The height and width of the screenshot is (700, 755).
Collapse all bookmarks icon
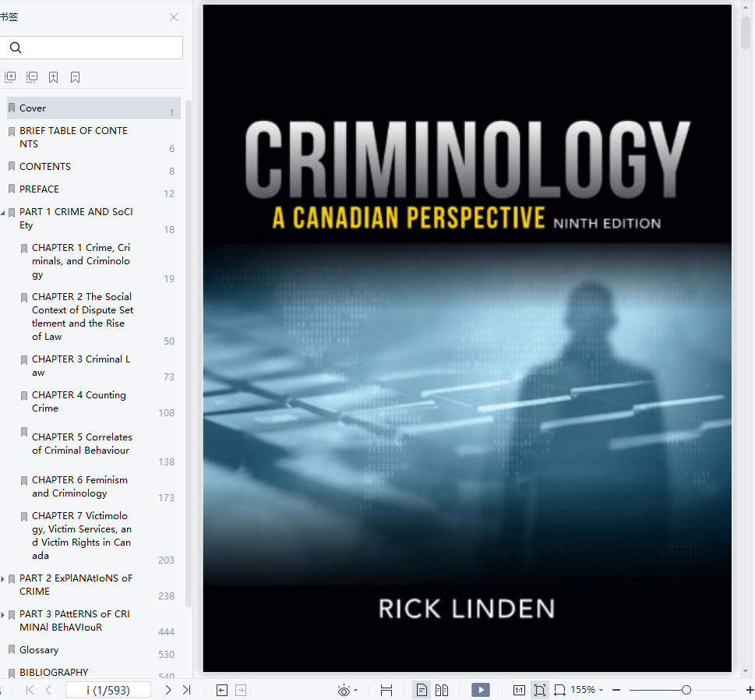coord(32,77)
